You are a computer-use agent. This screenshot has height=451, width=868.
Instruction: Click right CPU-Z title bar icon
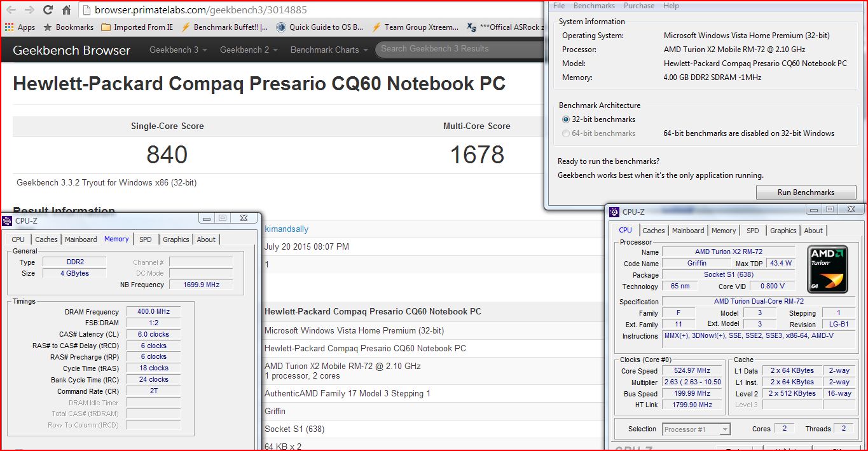[614, 212]
